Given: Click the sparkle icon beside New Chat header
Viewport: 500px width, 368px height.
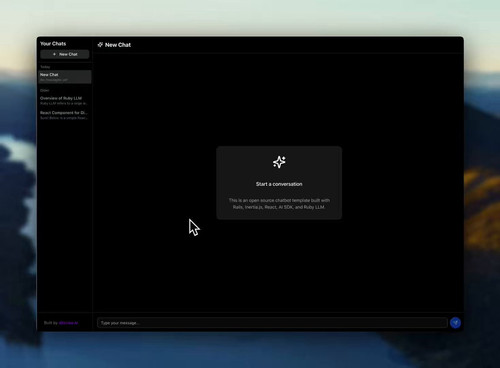Looking at the screenshot, I should [x=100, y=45].
